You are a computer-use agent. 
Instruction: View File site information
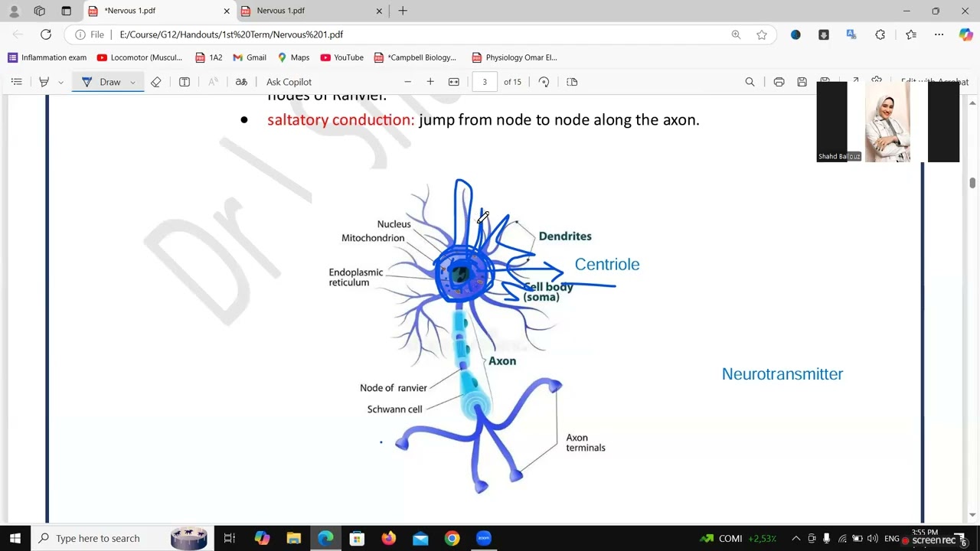coord(89,34)
